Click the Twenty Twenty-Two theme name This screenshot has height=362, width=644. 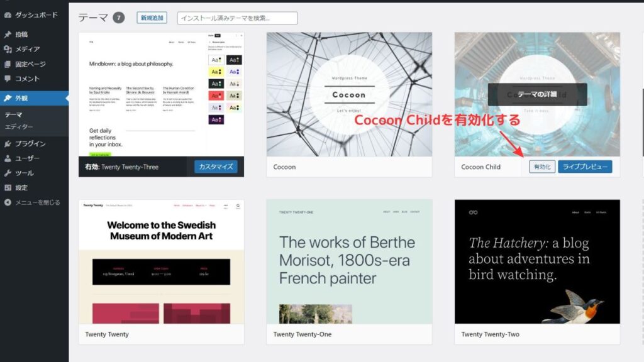(x=490, y=334)
